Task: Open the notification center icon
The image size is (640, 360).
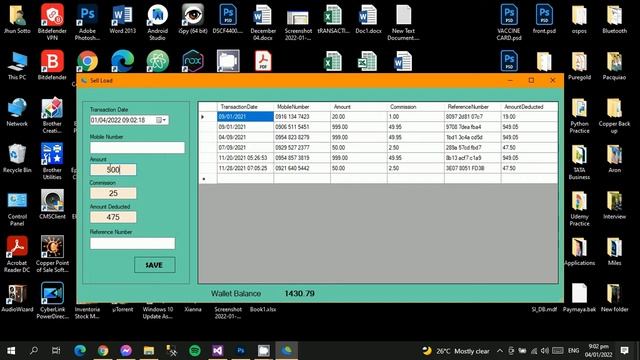Action: [x=624, y=351]
